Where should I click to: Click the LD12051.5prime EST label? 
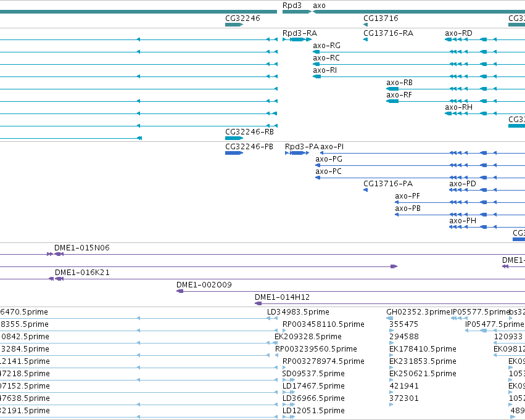click(314, 411)
